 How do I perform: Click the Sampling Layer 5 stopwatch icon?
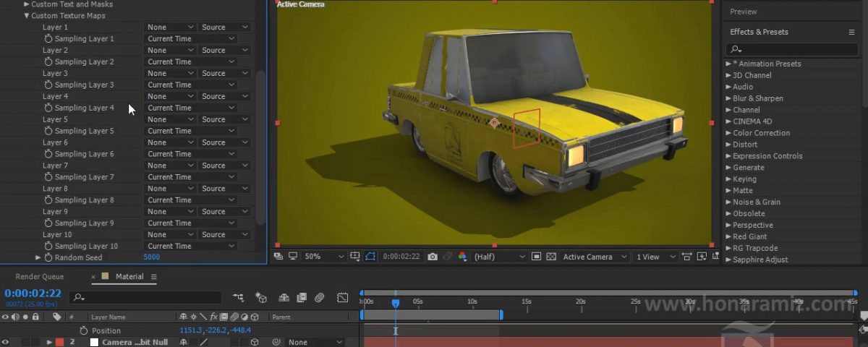point(48,131)
